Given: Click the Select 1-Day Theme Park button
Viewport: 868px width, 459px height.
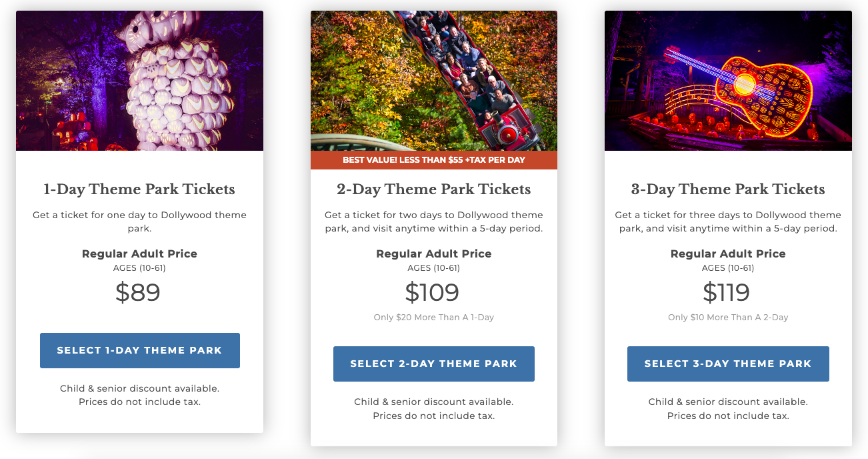Looking at the screenshot, I should (x=139, y=350).
